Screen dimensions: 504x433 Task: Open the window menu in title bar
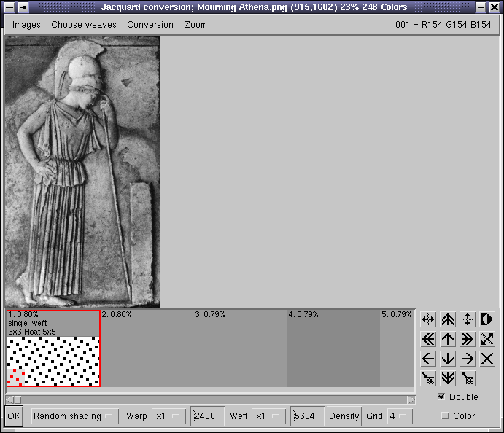(9, 7)
